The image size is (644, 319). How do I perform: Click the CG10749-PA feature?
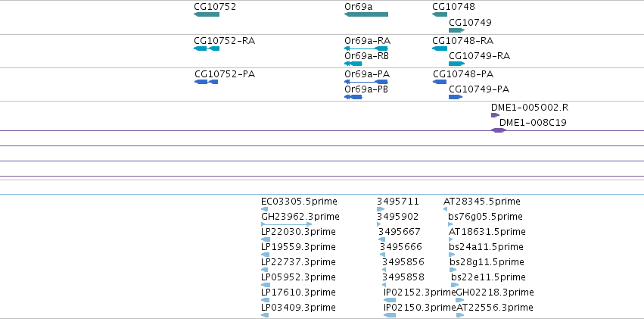point(456,97)
